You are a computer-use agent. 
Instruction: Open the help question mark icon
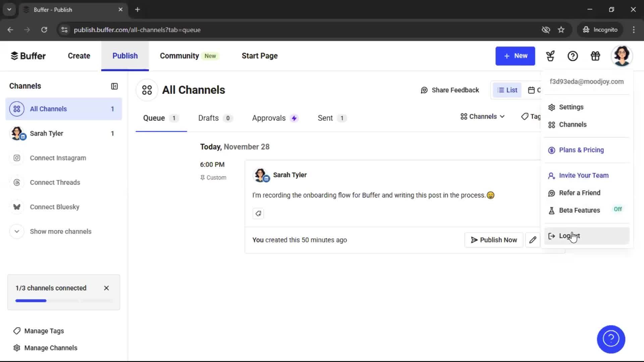coord(573,56)
